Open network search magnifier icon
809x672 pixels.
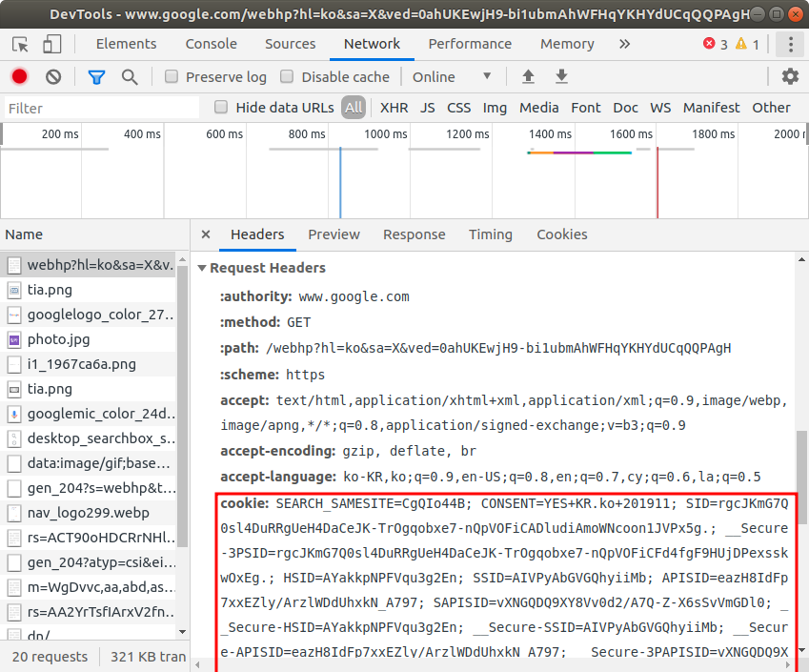(130, 77)
